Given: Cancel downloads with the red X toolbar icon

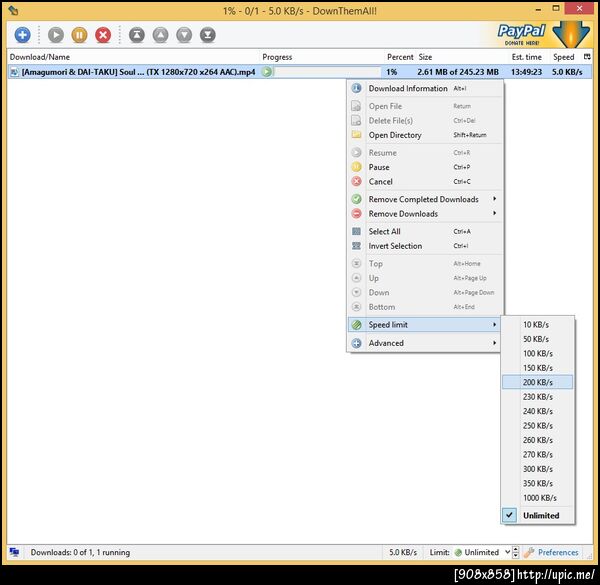Looking at the screenshot, I should (103, 35).
